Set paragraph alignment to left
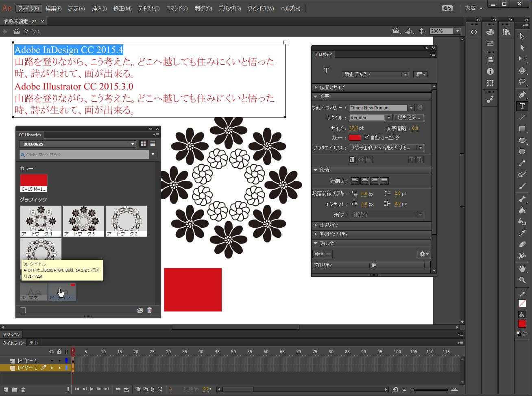Image resolution: width=532 pixels, height=396 pixels. point(355,181)
